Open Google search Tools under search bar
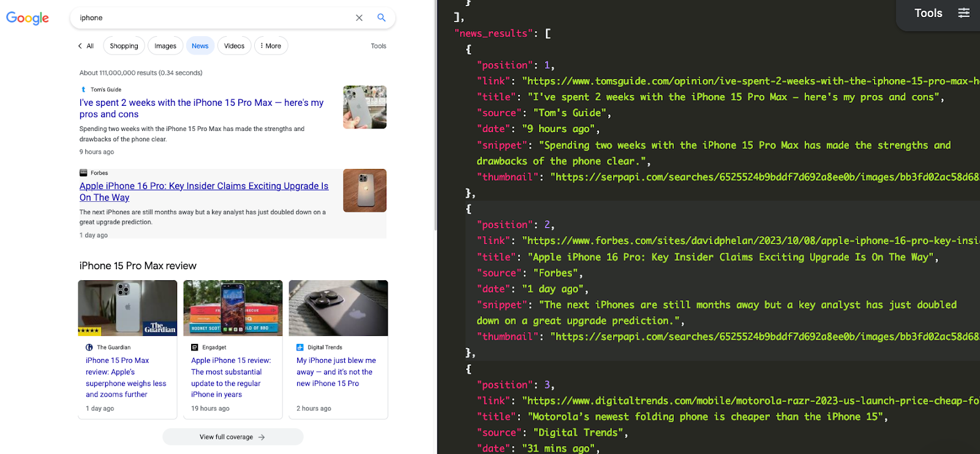This screenshot has width=980, height=454. coord(379,46)
